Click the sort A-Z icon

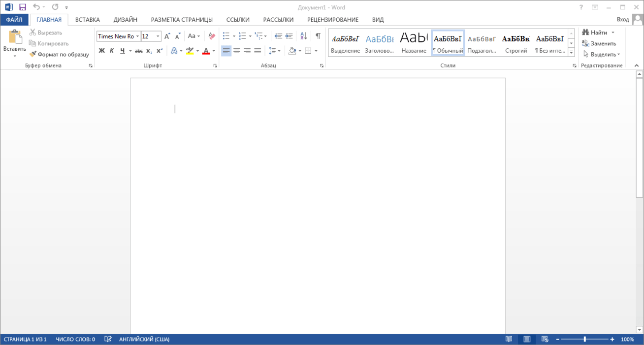point(303,36)
